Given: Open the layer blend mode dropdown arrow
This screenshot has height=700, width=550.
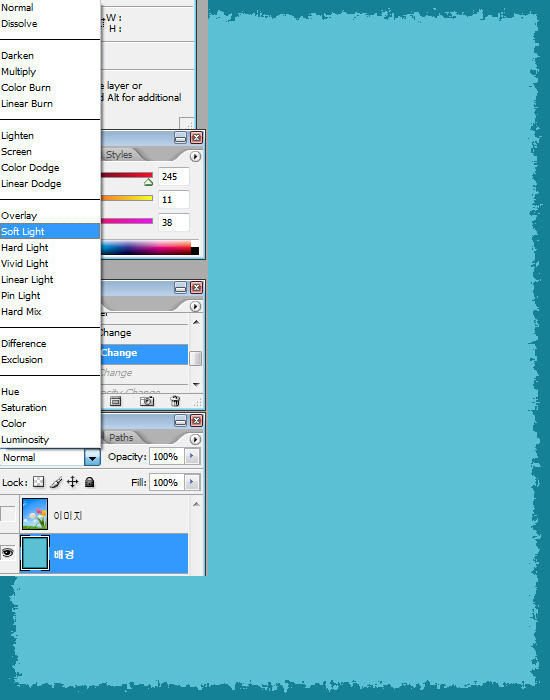Looking at the screenshot, I should pos(92,458).
